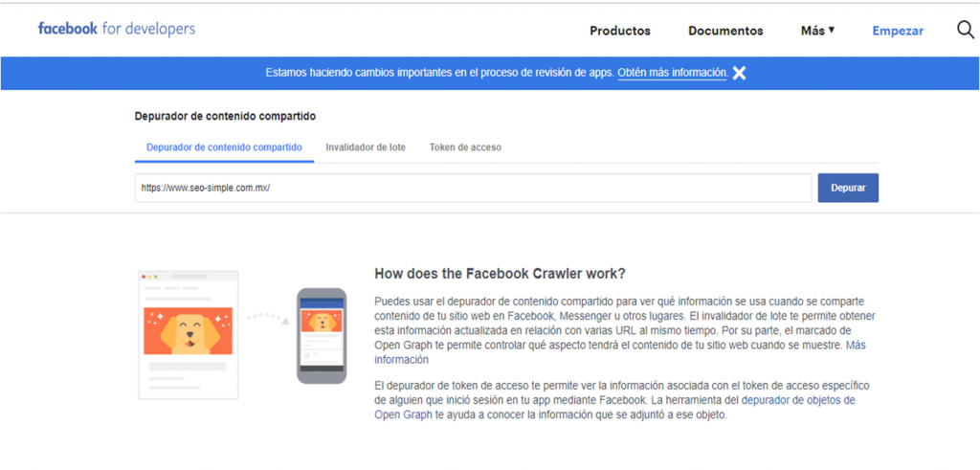Expand the Más dropdown menu
The height and width of the screenshot is (470, 980).
point(817,31)
